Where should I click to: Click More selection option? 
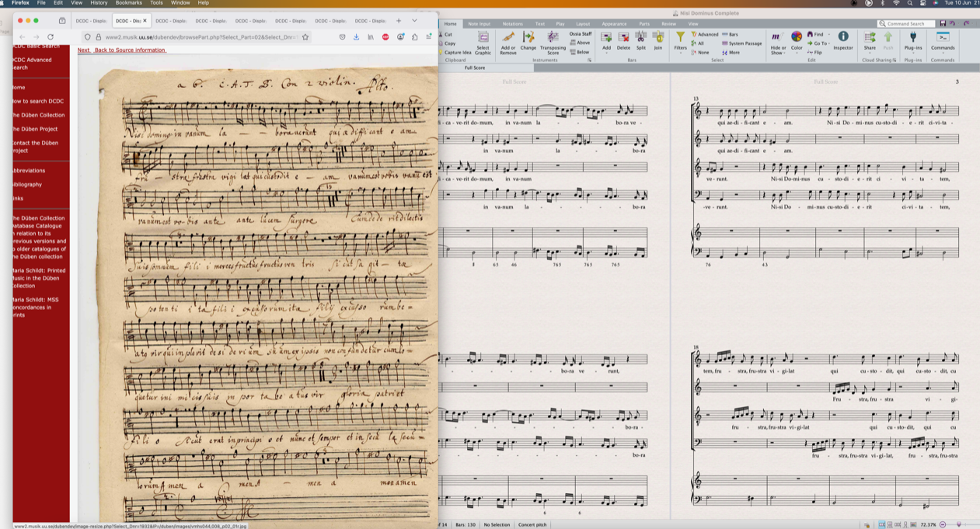coord(731,53)
